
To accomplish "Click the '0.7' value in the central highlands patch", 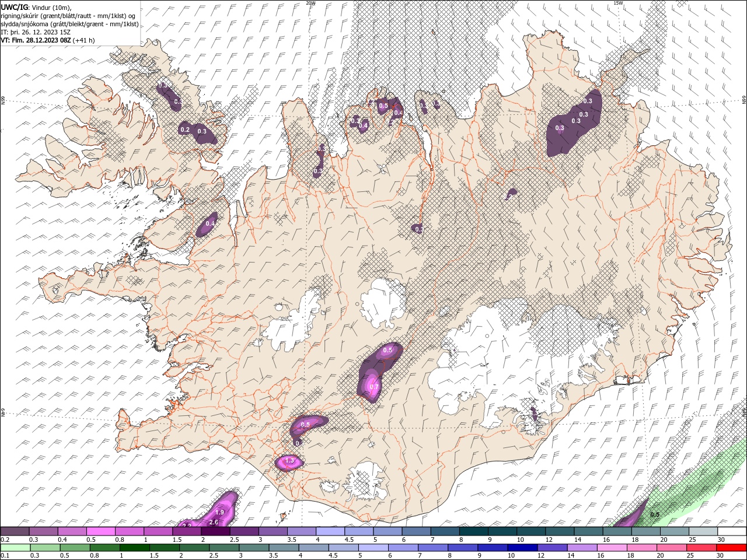I will click(x=374, y=386).
